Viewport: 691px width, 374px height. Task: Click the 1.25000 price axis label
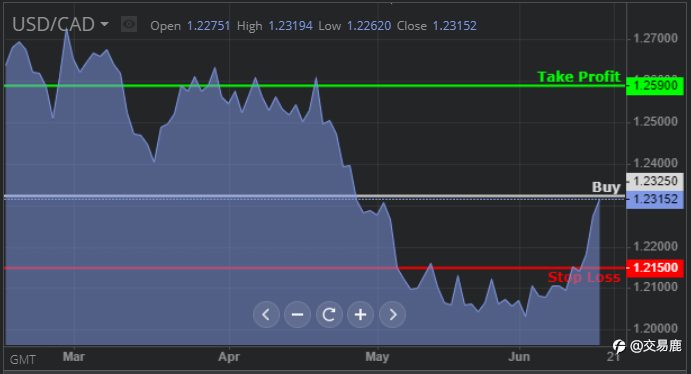655,122
